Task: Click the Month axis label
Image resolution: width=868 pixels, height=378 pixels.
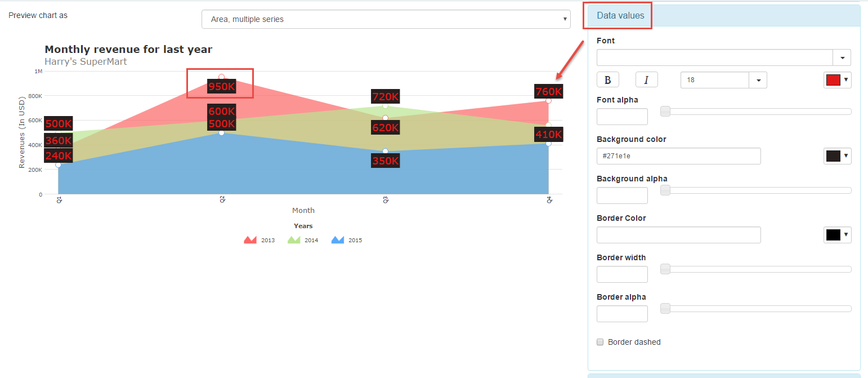Action: [x=303, y=210]
